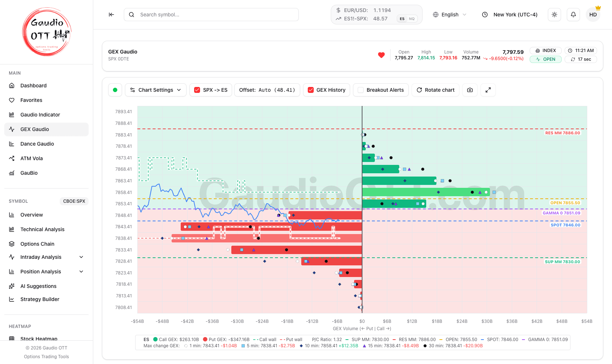Click the Offset Auto (48.41) button

point(267,90)
